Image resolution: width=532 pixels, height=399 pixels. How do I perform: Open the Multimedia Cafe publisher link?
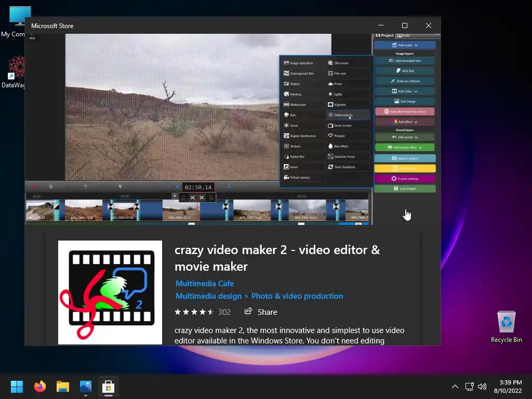(x=205, y=283)
